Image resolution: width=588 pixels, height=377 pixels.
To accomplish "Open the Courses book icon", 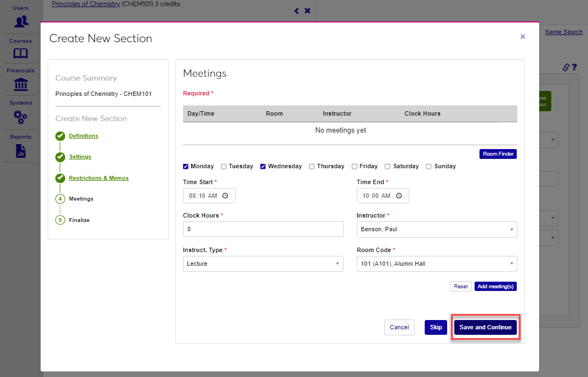I will click(21, 53).
